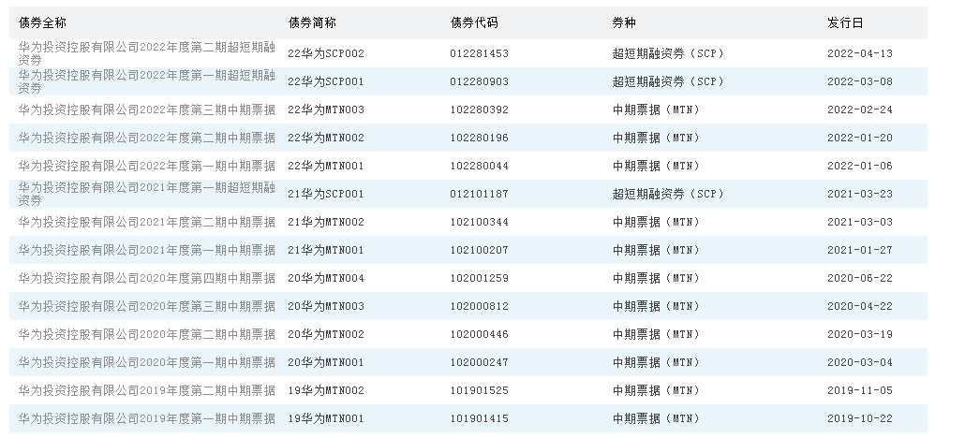Select the short name 22华为MTN002
This screenshot has height=438, width=980.
325,138
